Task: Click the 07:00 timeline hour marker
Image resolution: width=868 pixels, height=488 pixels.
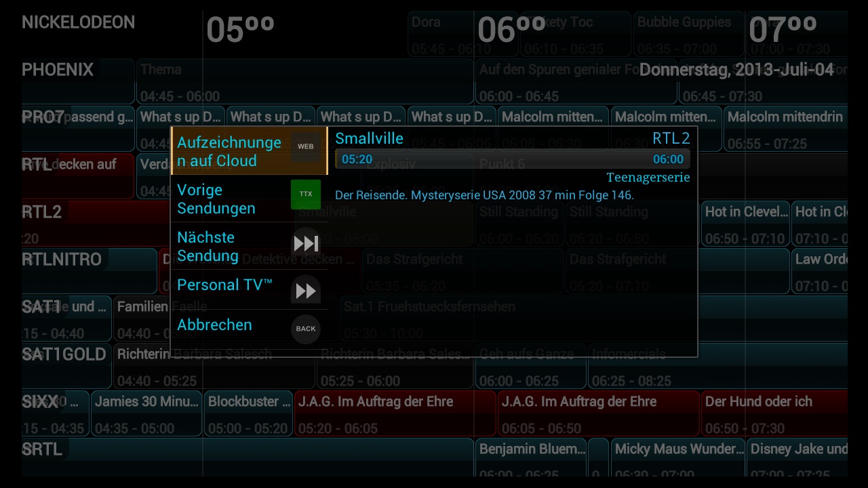Action: (x=783, y=30)
